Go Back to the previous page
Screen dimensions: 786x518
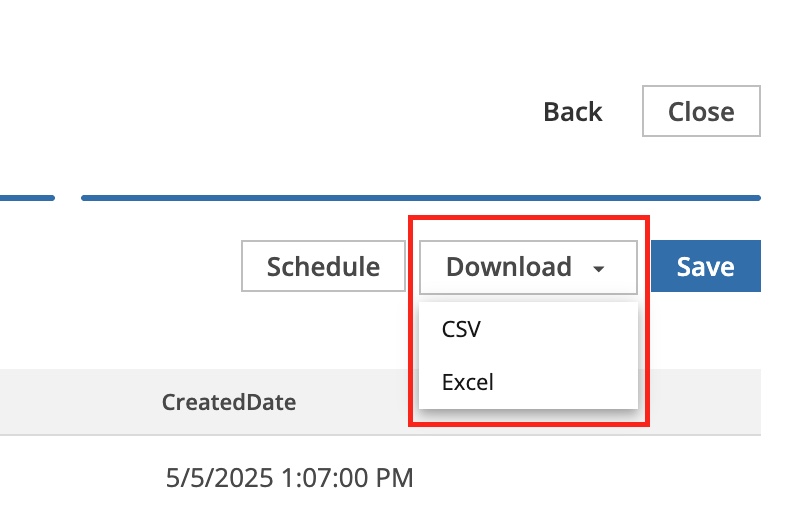point(573,111)
